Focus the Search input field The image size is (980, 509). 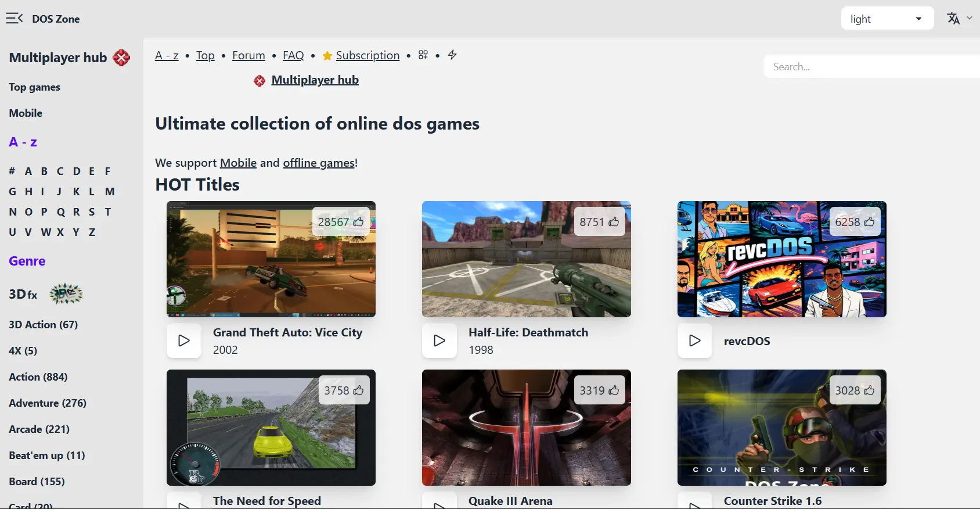[872, 66]
